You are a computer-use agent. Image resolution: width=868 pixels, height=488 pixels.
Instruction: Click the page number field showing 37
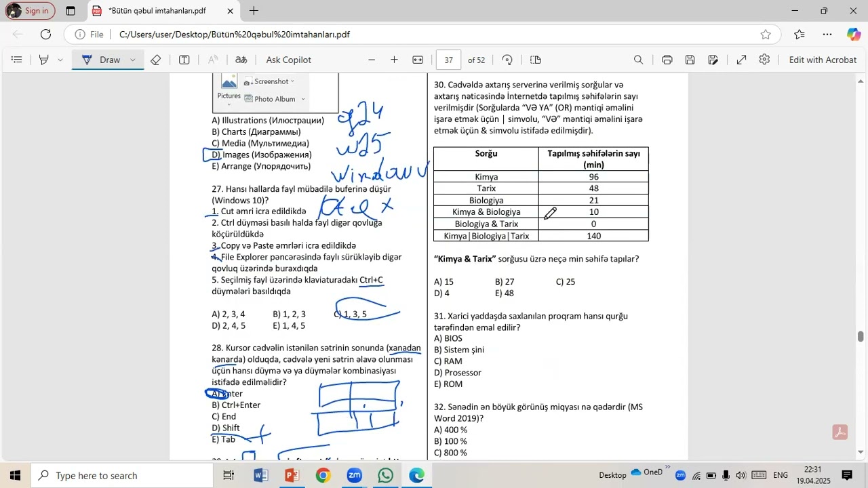tap(449, 60)
